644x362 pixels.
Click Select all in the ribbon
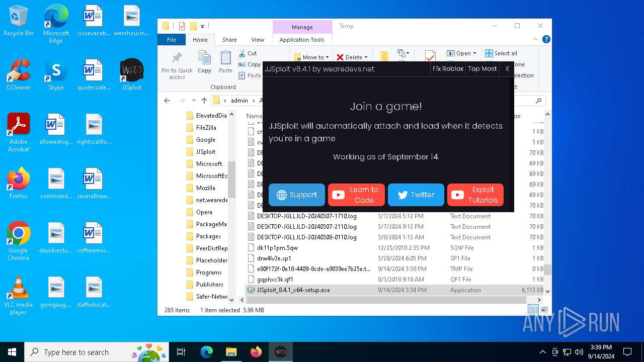tap(501, 53)
